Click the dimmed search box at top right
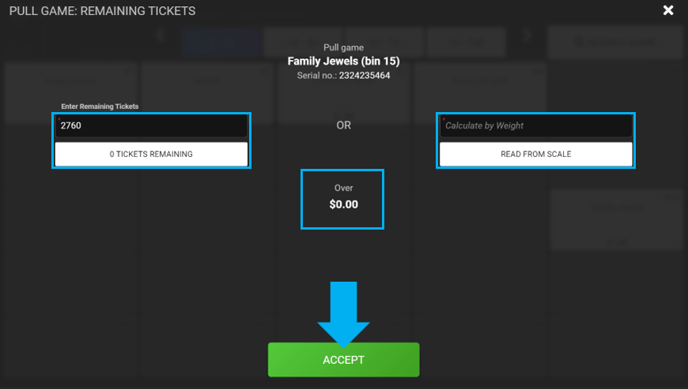Screen dimensions: 688x389 614,42
